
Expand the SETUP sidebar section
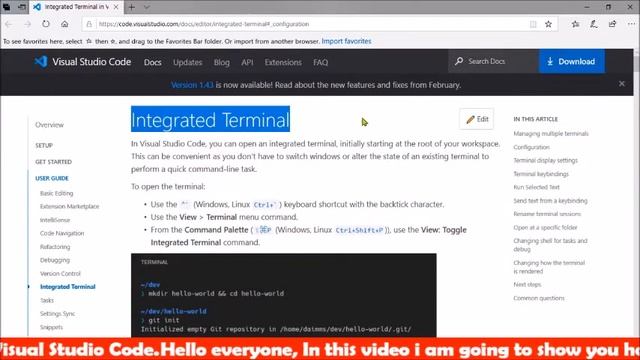tap(44, 145)
